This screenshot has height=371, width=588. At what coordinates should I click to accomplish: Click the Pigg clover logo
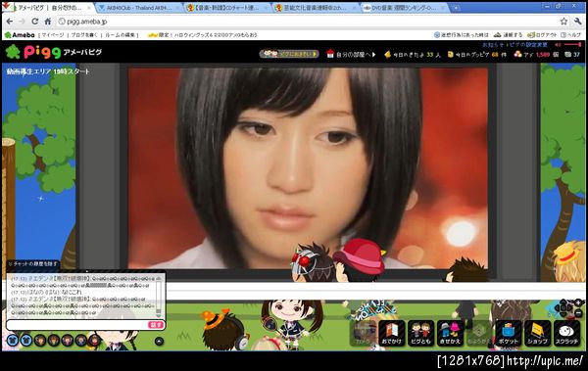pyautogui.click(x=13, y=52)
